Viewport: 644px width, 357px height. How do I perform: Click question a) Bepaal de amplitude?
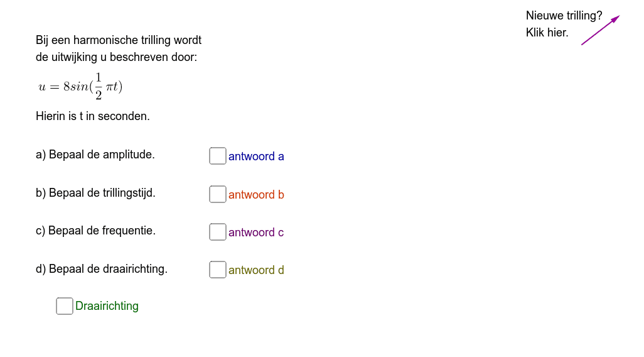pos(95,155)
